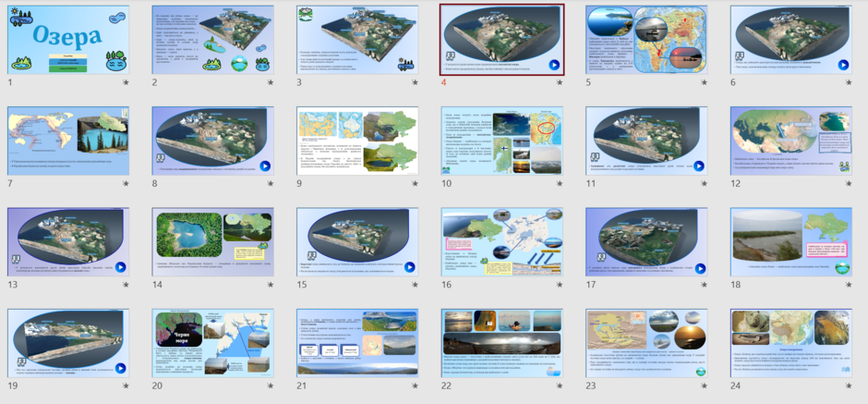This screenshot has height=404, width=868.
Task: Select slide 12 with Caspian region map
Action: [791, 141]
